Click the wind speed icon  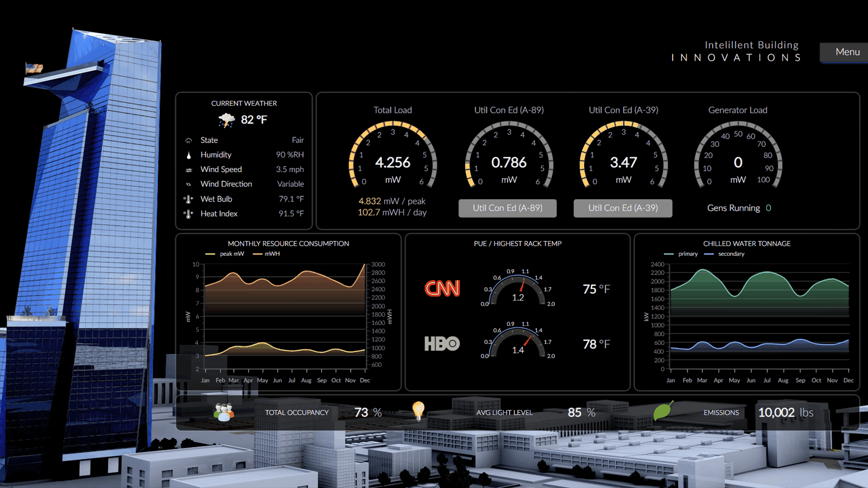point(189,170)
